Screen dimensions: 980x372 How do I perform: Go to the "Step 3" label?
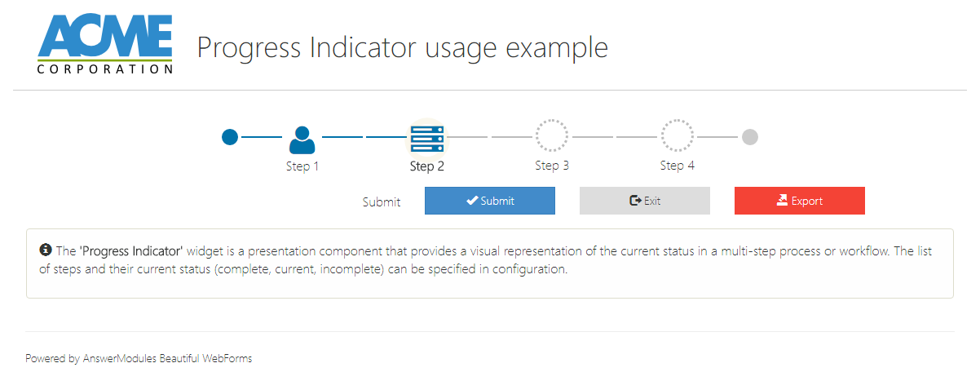552,166
